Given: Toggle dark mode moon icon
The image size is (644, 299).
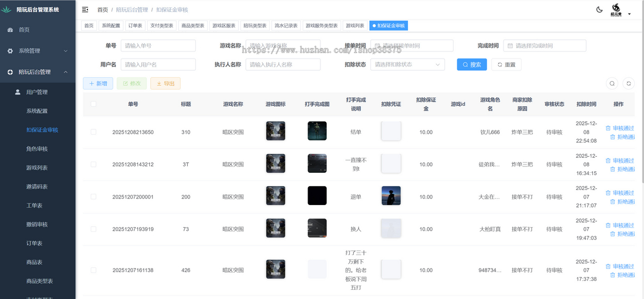Looking at the screenshot, I should tap(599, 10).
